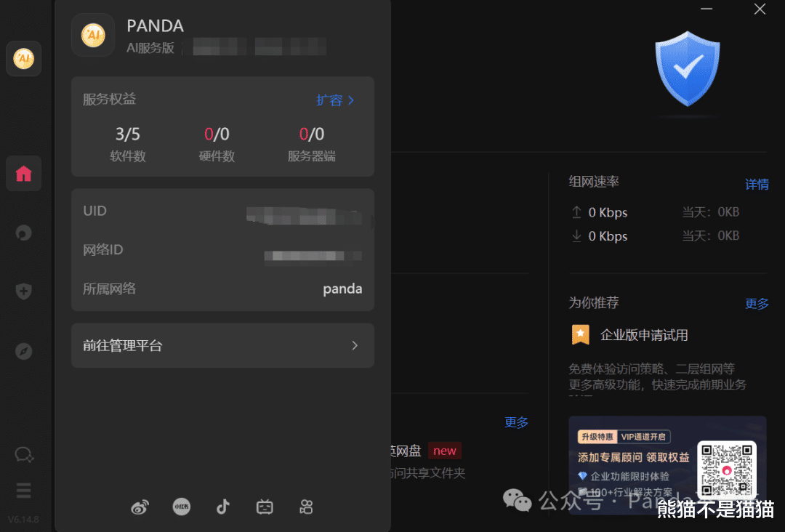Click the V6.14.8 version label
This screenshot has width=785, height=532.
[x=23, y=520]
